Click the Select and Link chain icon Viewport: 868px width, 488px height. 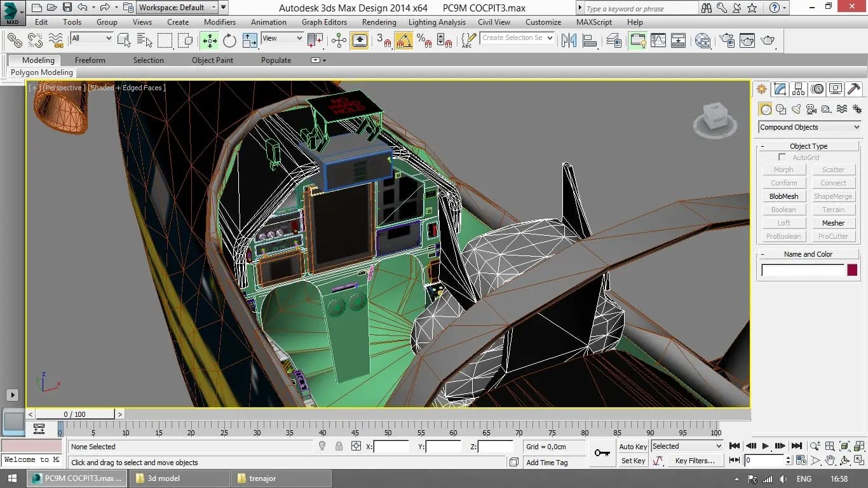tap(15, 41)
